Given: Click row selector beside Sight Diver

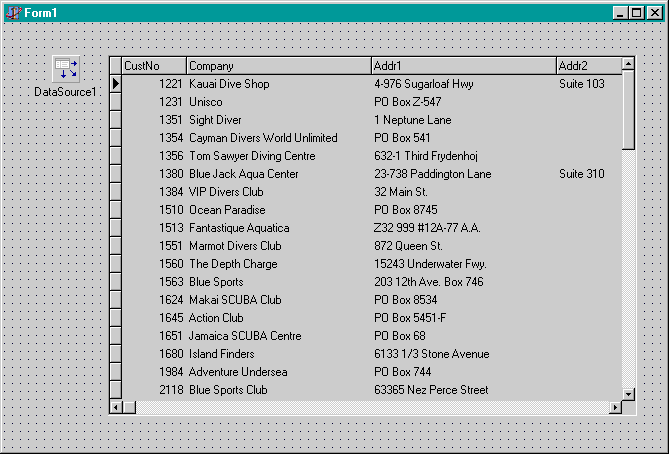Looking at the screenshot, I should click(115, 120).
